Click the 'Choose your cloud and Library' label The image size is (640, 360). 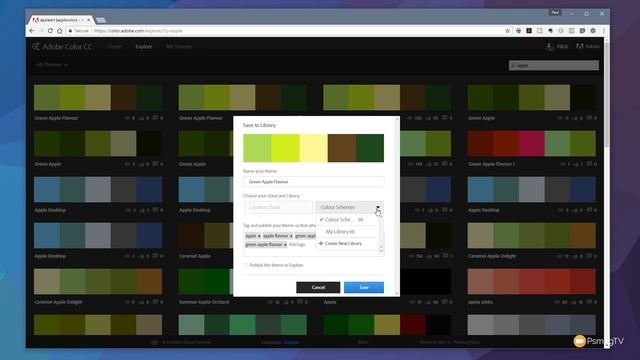[x=271, y=196]
